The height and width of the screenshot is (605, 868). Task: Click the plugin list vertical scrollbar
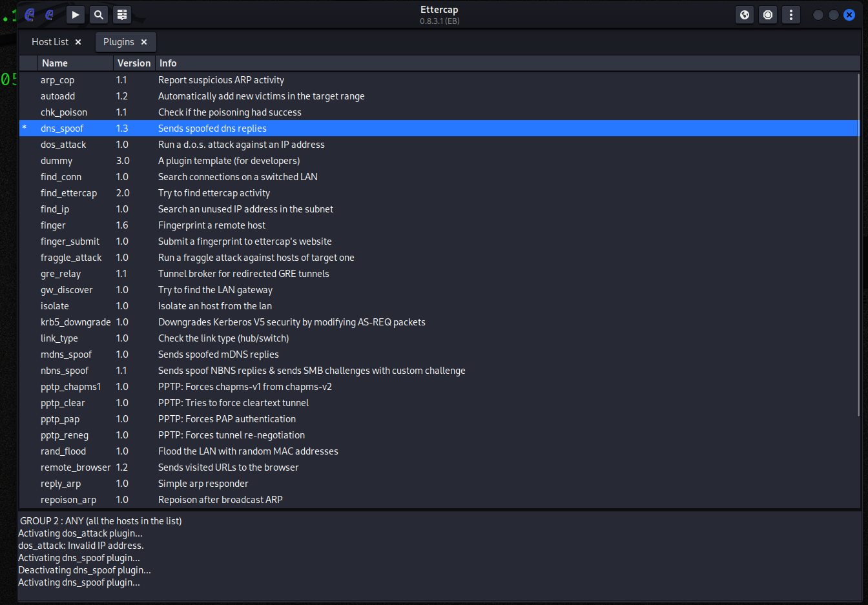pyautogui.click(x=858, y=245)
